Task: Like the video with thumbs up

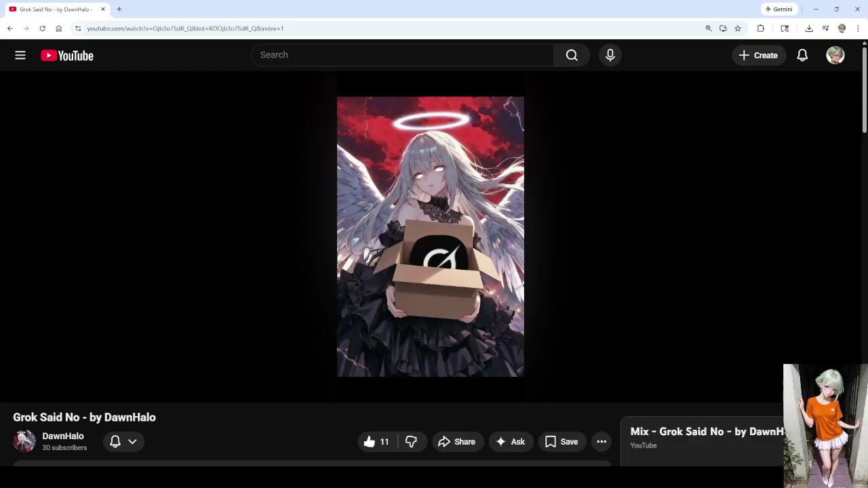Action: (x=377, y=442)
